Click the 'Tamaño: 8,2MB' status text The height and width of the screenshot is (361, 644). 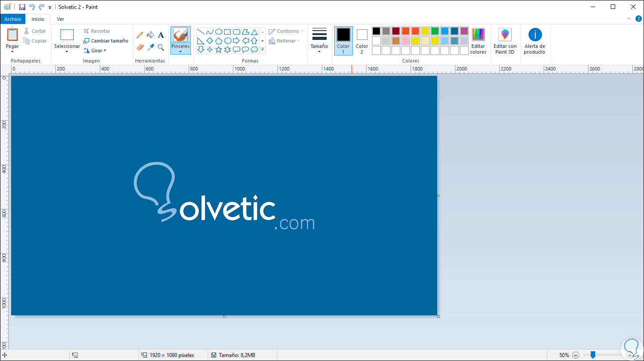coord(237,355)
